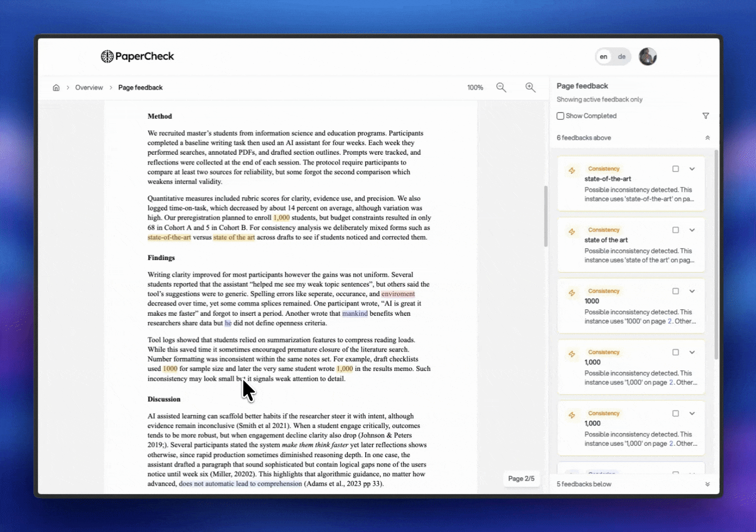Click the lightning icon on the state-of-the-art card

click(572, 170)
